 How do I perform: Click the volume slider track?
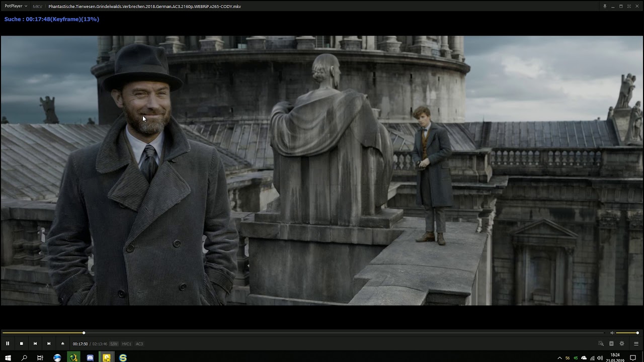click(627, 333)
